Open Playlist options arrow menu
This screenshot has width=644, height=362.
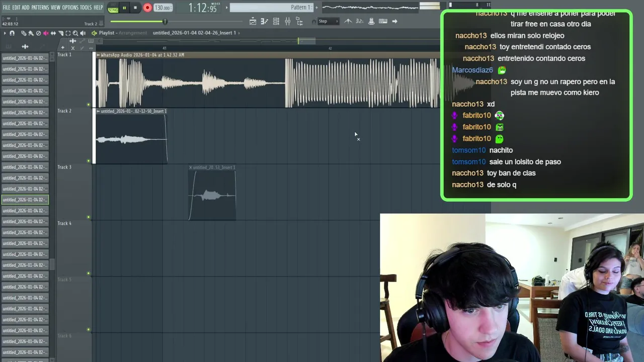tap(5, 33)
